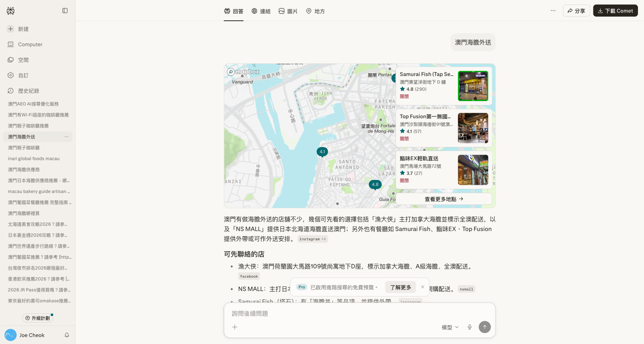Click the 分享 share button
The image size is (644, 344).
pyautogui.click(x=576, y=11)
